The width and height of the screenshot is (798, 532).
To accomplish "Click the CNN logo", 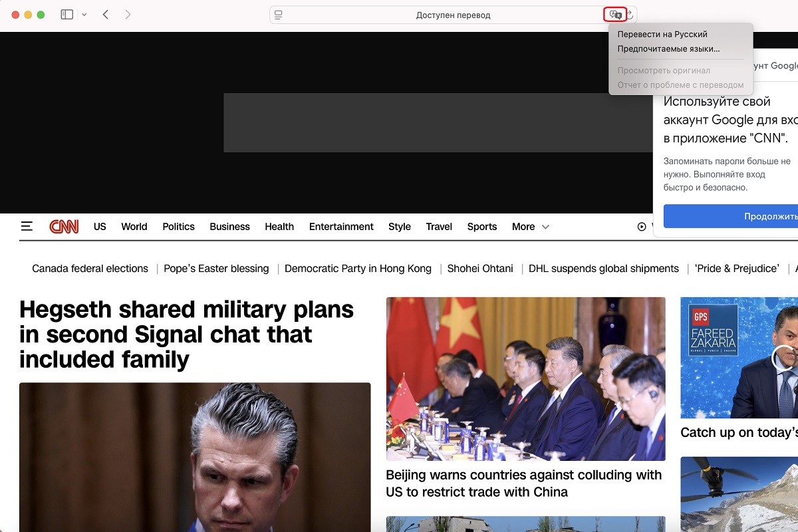I will pyautogui.click(x=64, y=227).
